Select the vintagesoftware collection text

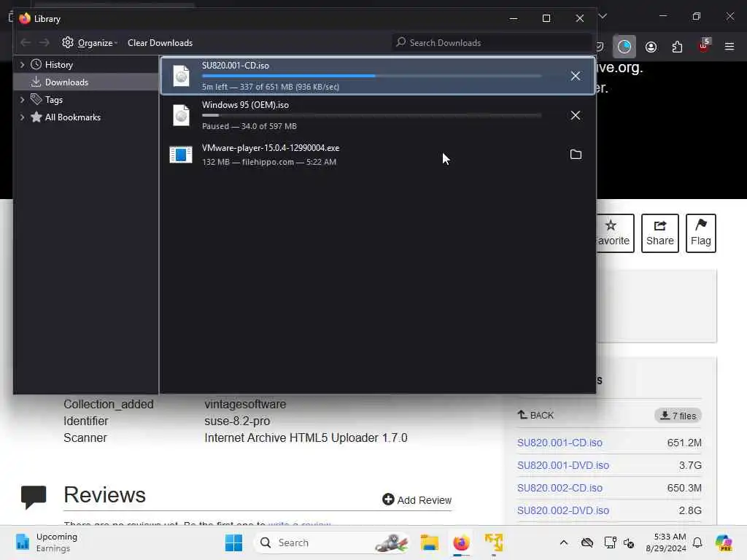(x=245, y=404)
